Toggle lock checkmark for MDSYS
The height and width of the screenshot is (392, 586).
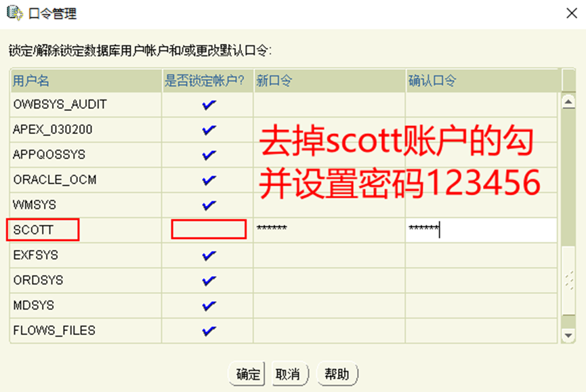click(x=209, y=306)
